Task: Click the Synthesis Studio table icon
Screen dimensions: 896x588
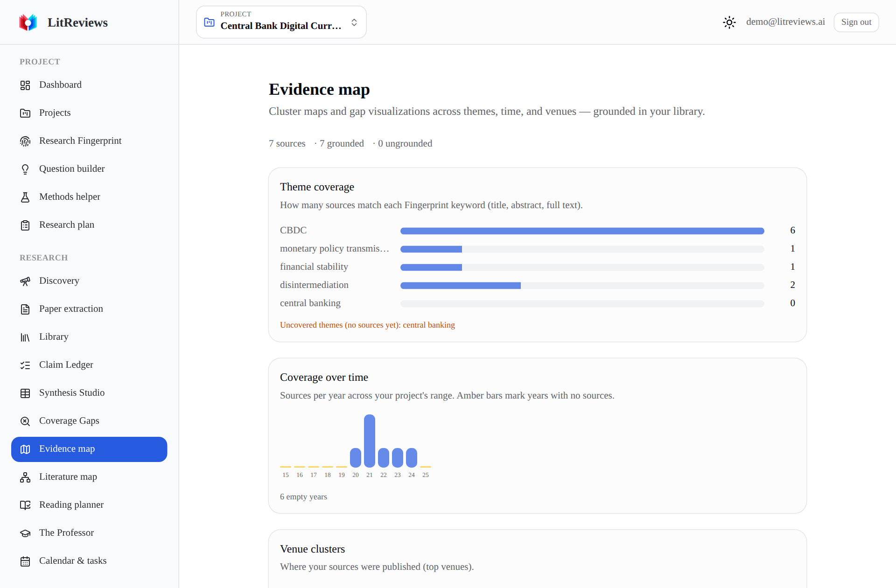Action: coord(25,393)
